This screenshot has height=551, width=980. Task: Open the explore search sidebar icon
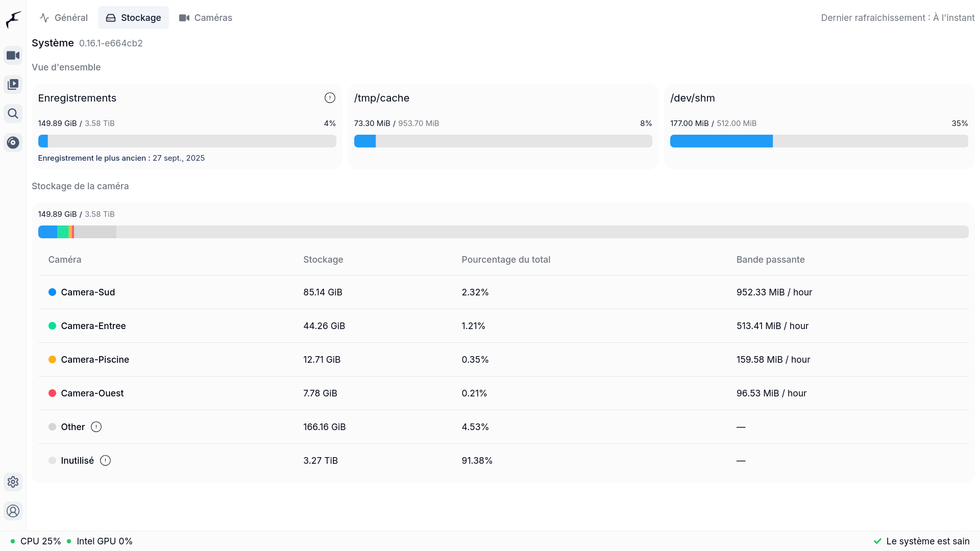13,113
